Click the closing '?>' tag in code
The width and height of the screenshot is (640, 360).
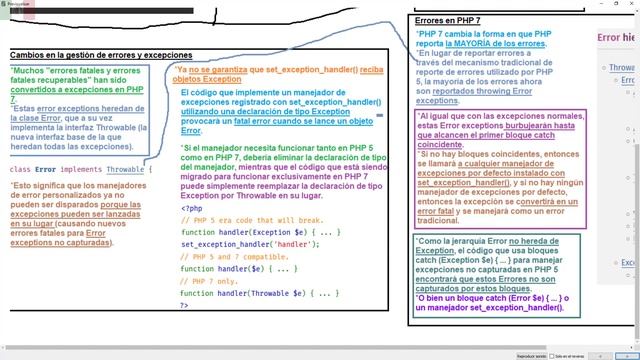coord(184,305)
